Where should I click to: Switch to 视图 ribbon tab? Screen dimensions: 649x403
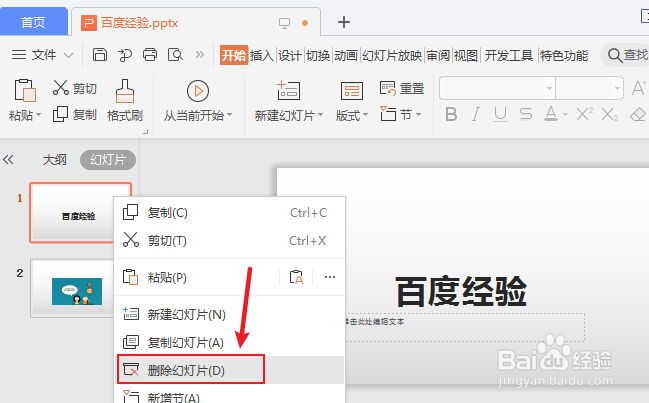click(x=466, y=55)
